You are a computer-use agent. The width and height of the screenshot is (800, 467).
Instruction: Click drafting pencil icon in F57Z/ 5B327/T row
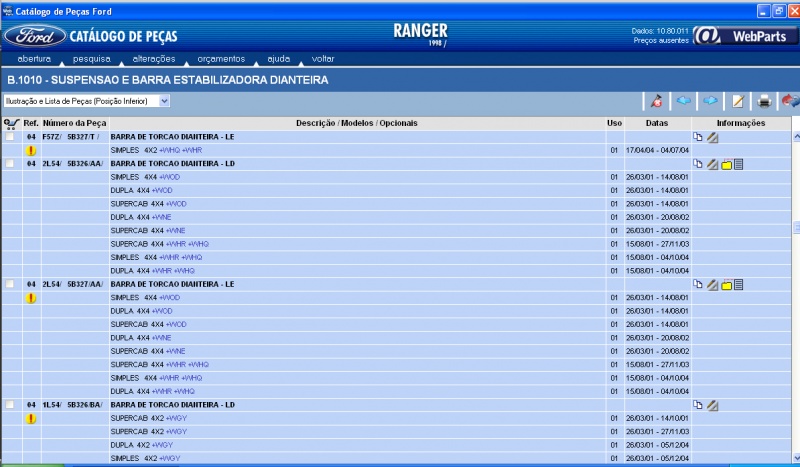click(712, 137)
